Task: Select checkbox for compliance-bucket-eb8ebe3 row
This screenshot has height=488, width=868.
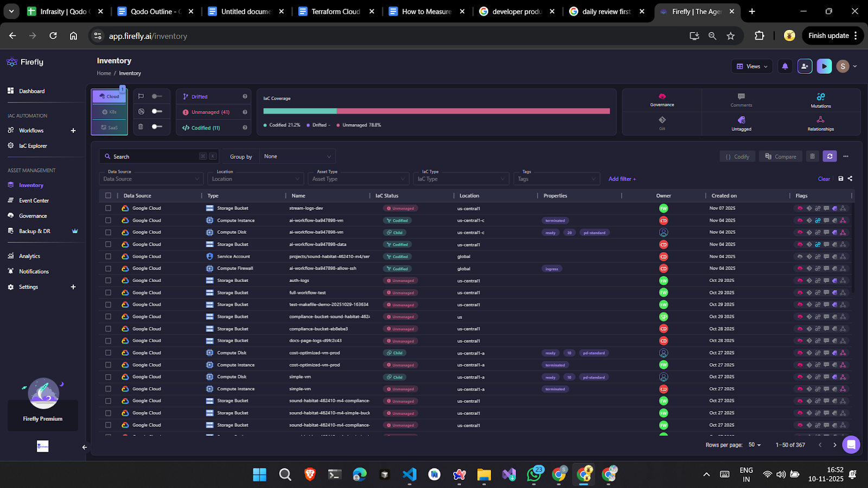Action: coord(108,329)
